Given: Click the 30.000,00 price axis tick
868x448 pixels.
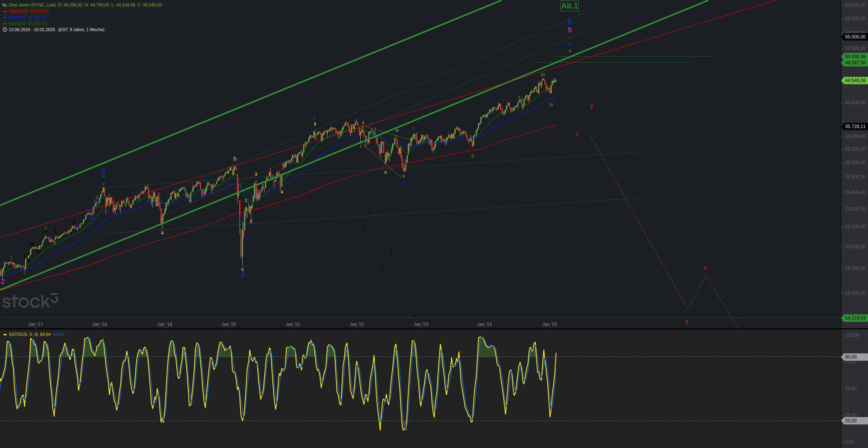Looking at the screenshot, I should click(855, 163).
